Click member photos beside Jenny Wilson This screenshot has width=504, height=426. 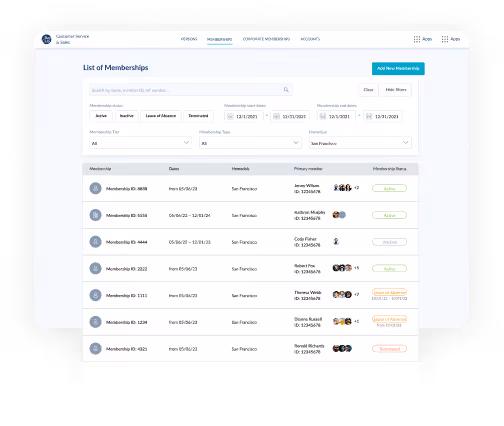click(x=342, y=188)
